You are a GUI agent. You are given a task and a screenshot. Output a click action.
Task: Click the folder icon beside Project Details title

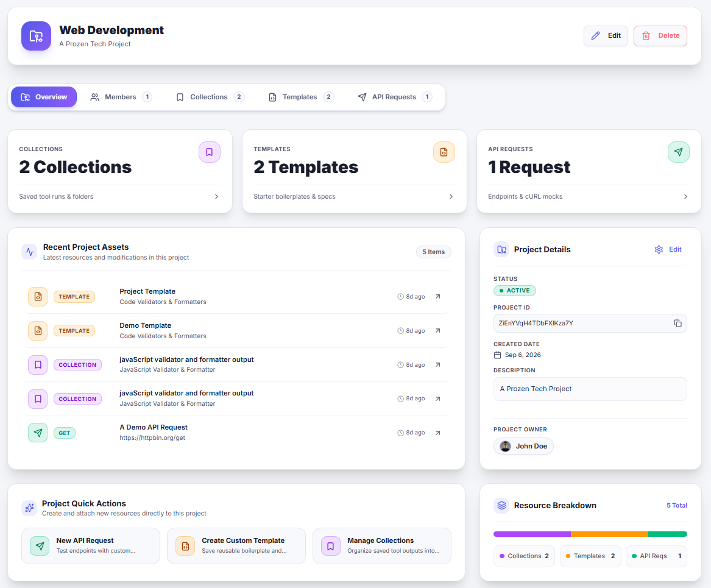(x=501, y=249)
